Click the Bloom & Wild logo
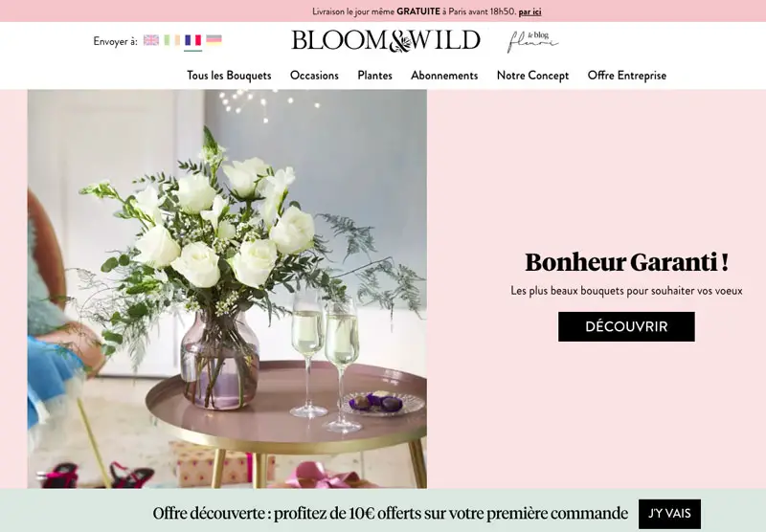 pyautogui.click(x=386, y=40)
